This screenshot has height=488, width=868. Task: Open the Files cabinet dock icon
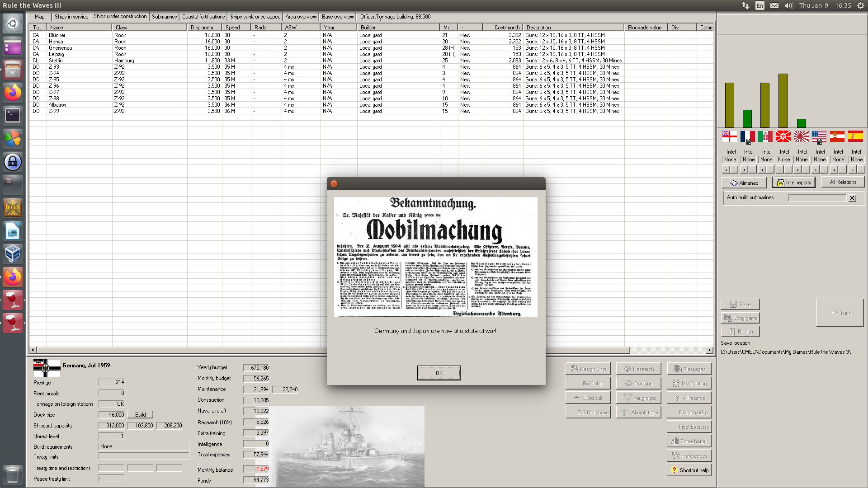13,70
